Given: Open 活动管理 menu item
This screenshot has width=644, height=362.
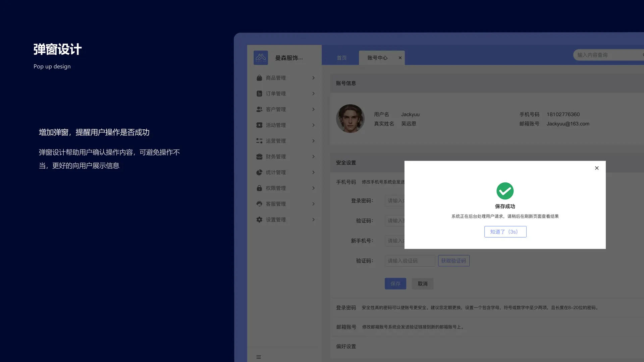Looking at the screenshot, I should pyautogui.click(x=284, y=125).
